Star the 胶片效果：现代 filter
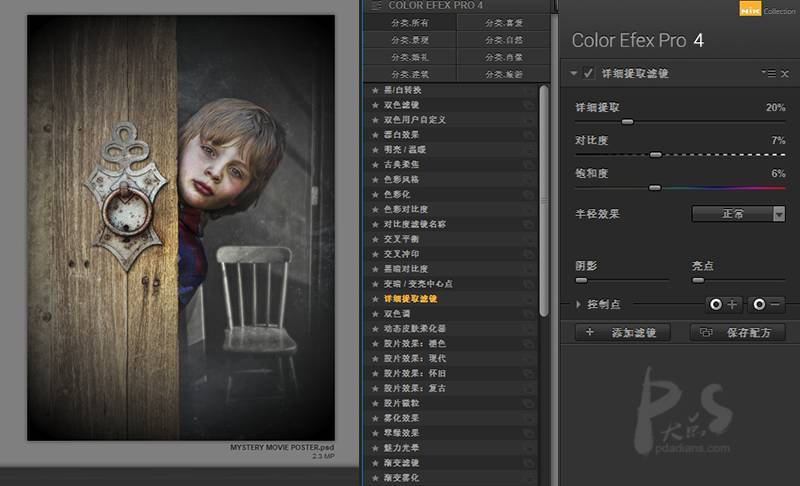Image resolution: width=800 pixels, height=486 pixels. (x=375, y=359)
